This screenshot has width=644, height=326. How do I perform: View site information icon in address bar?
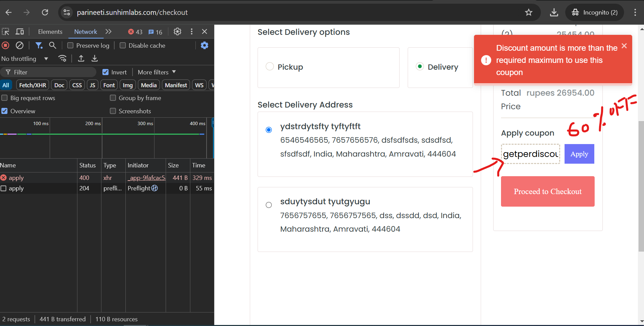[67, 13]
